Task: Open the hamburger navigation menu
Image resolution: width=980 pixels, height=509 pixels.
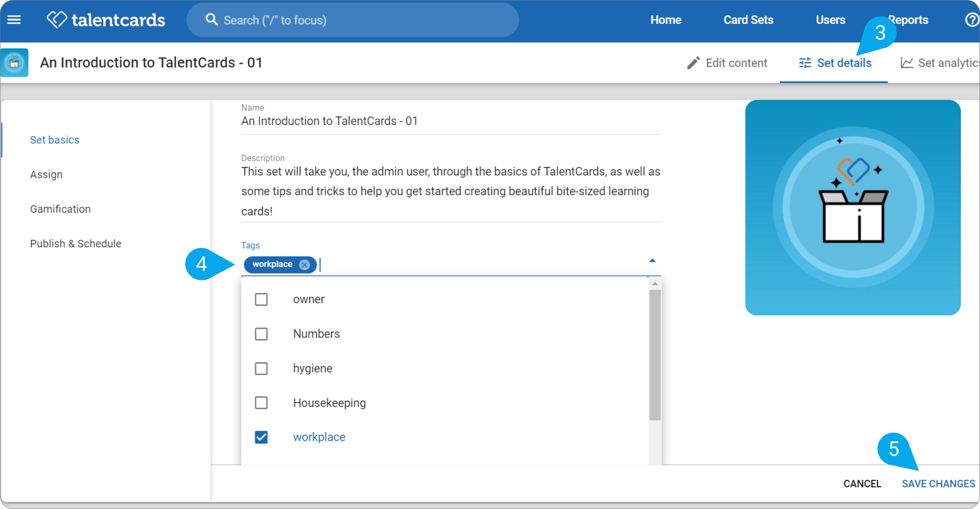Action: [x=14, y=20]
